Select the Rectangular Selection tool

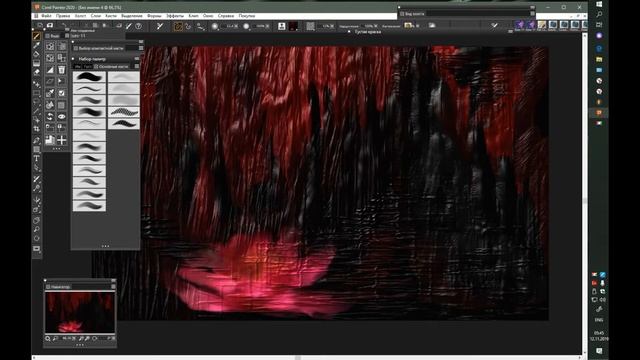pos(36,93)
